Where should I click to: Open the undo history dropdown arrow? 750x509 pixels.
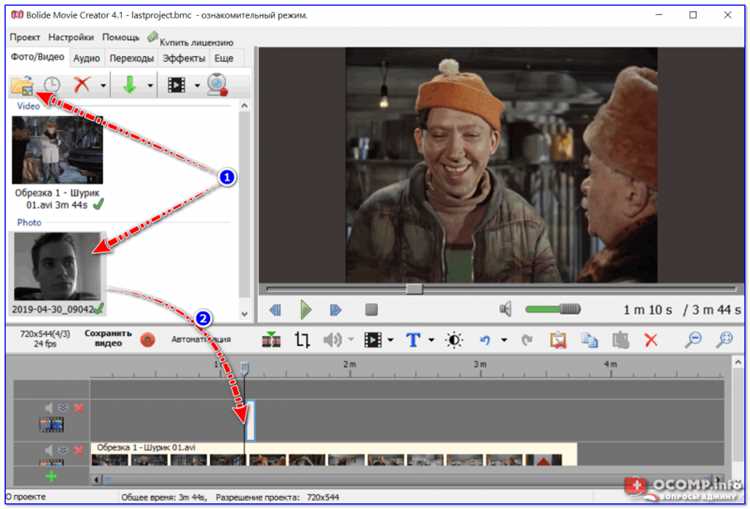coord(504,340)
